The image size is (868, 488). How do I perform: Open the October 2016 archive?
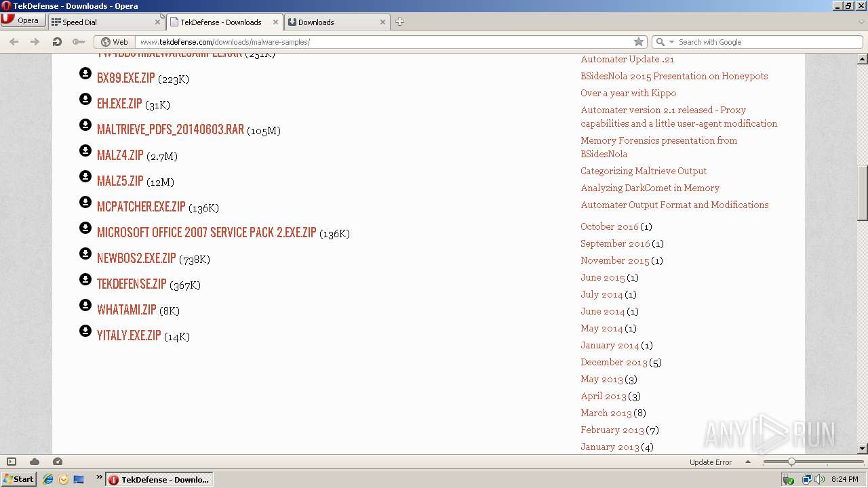coord(610,226)
